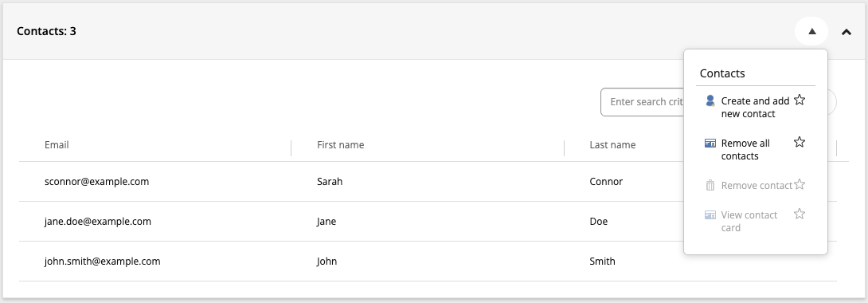This screenshot has width=868, height=303.
Task: Click the card icon beside Remove all contacts
Action: click(x=710, y=144)
